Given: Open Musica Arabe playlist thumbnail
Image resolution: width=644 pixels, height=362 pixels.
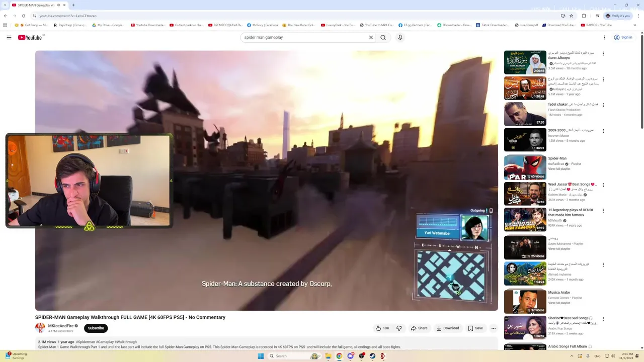Looking at the screenshot, I should pos(525,301).
